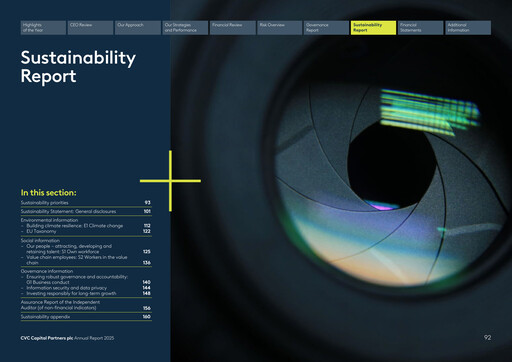This screenshot has width=512, height=362.
Task: Open Value chain employees S2 entry
Action: click(x=86, y=260)
